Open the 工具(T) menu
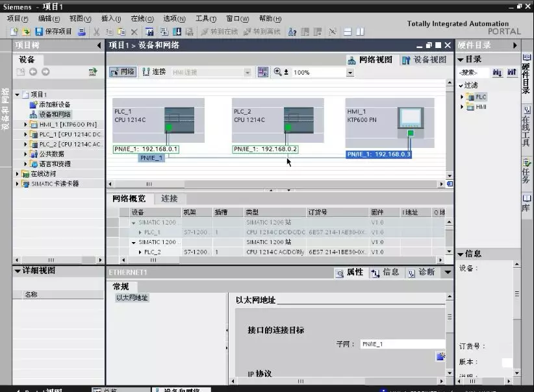Screen dimensions: 534x392 click(x=205, y=18)
